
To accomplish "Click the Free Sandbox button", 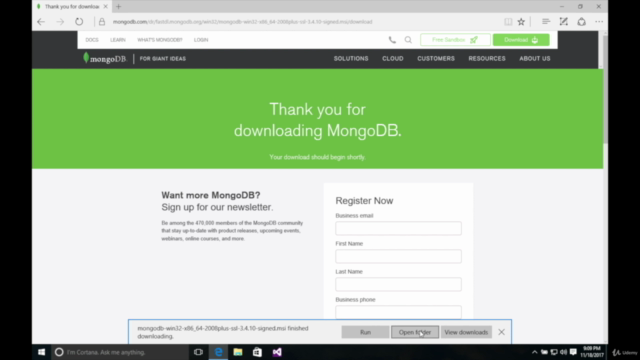I will coord(455,40).
